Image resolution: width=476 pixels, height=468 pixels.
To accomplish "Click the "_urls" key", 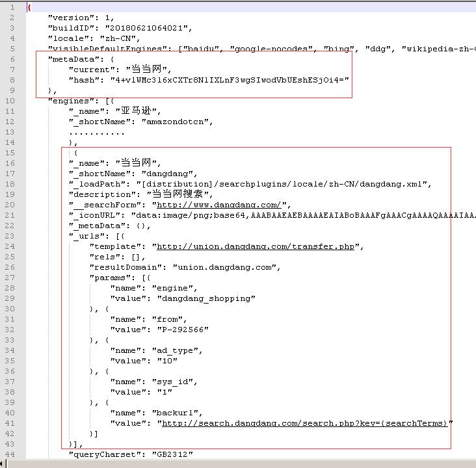I will pyautogui.click(x=87, y=236).
